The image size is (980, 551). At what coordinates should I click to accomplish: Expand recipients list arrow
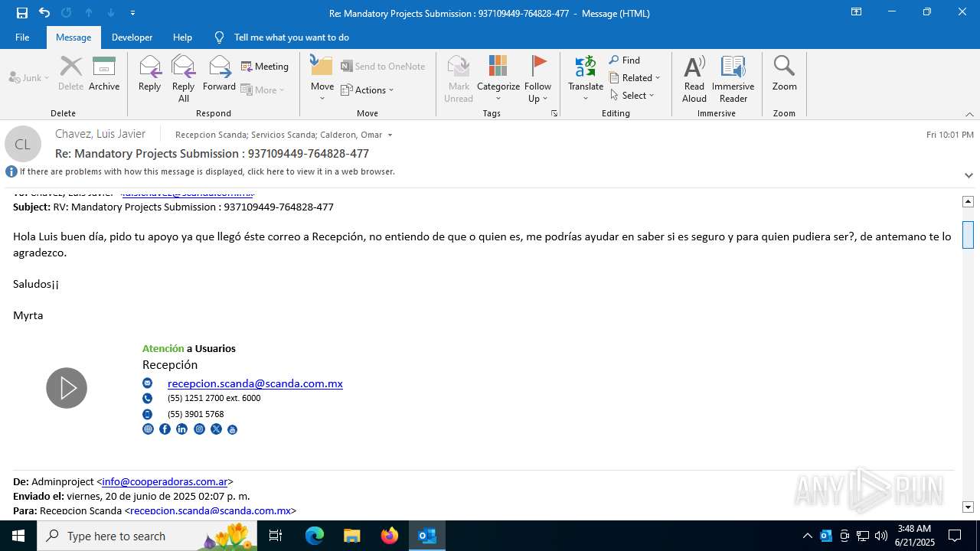point(390,135)
